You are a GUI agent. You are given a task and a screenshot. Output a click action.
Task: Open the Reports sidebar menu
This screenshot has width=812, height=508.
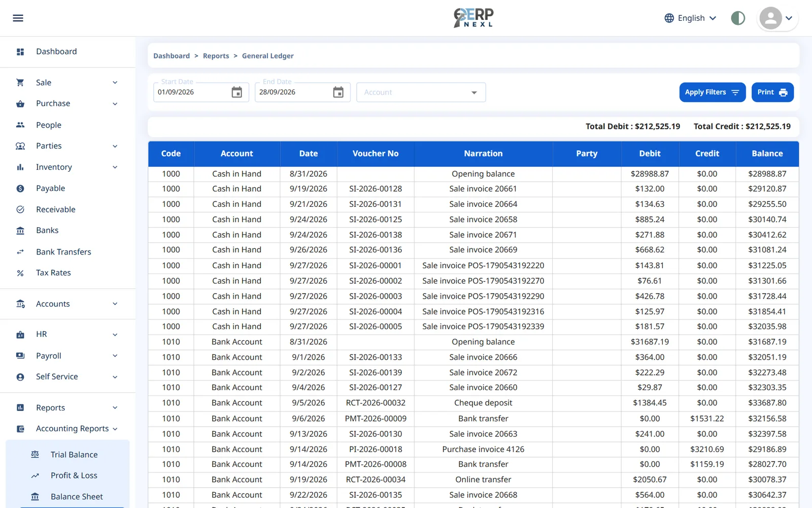(67, 408)
